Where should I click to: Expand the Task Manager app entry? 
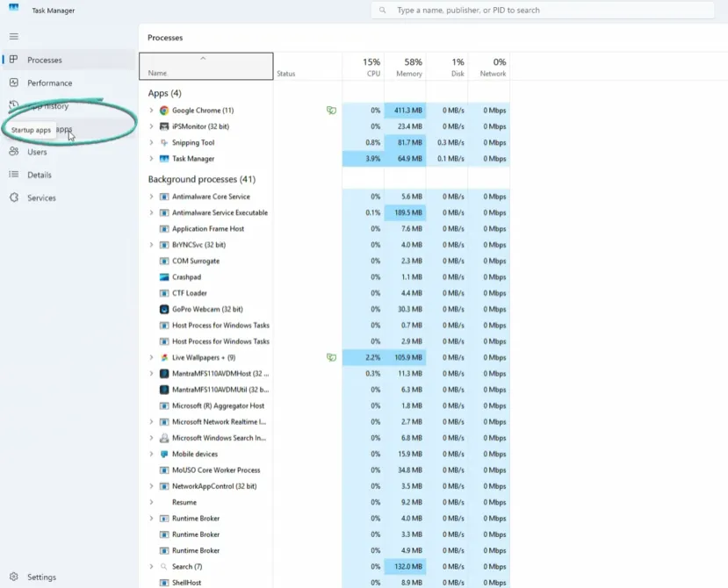coord(151,159)
